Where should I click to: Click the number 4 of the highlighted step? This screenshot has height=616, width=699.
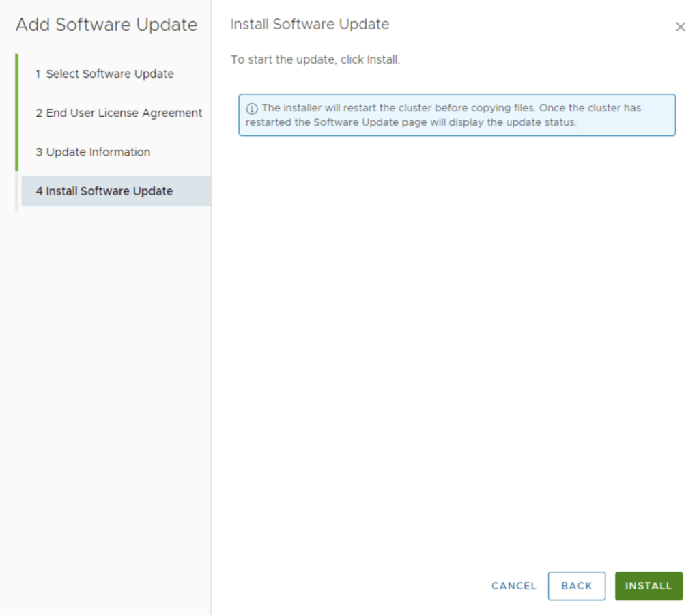pos(39,191)
